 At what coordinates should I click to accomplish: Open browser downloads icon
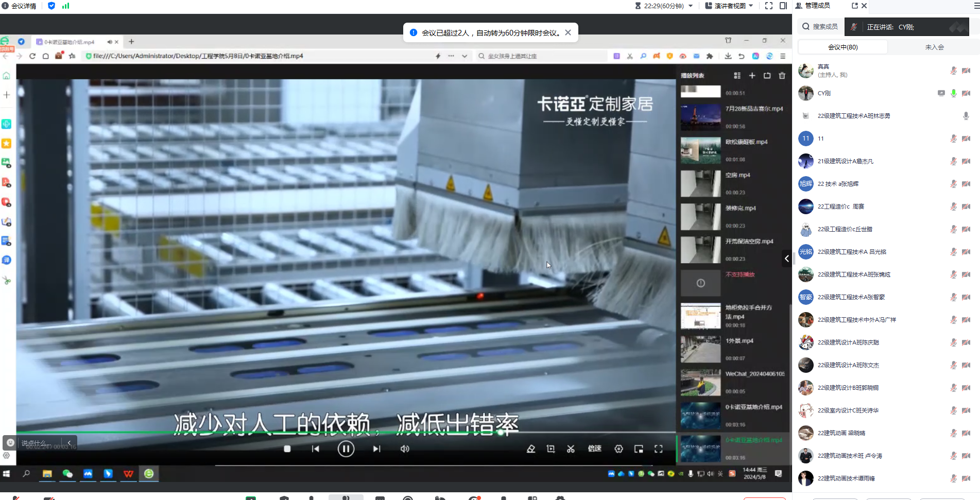tap(728, 56)
